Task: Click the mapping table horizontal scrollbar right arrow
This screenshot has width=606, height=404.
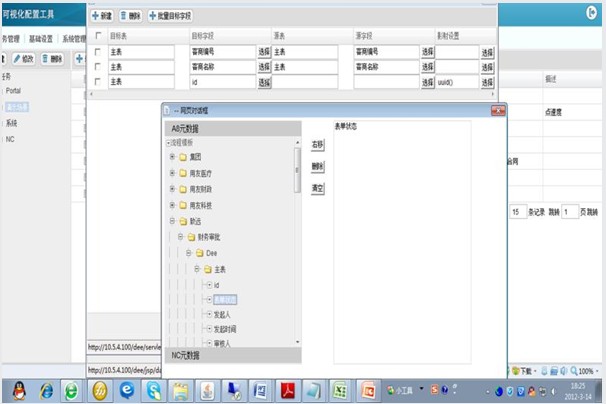Action: pos(492,94)
